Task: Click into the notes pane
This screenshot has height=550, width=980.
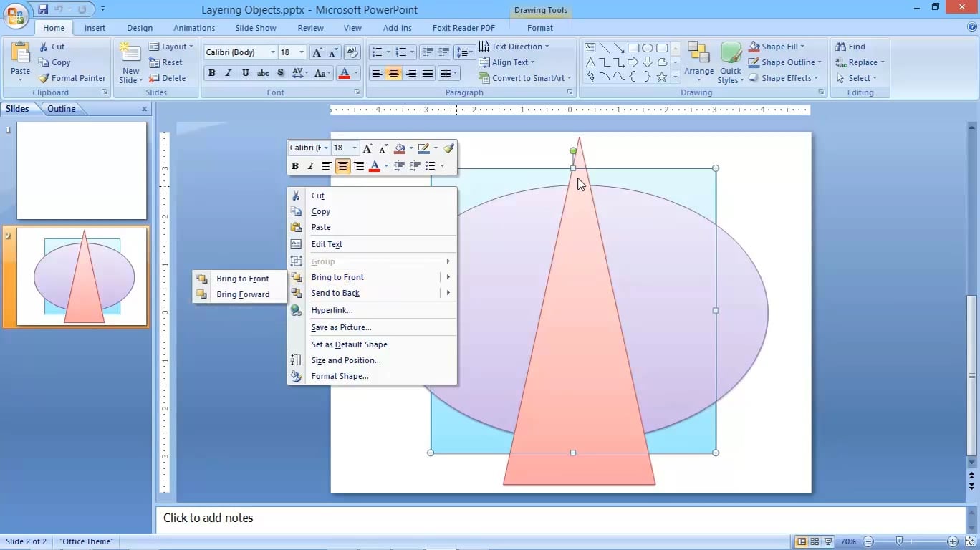Action: (x=561, y=518)
